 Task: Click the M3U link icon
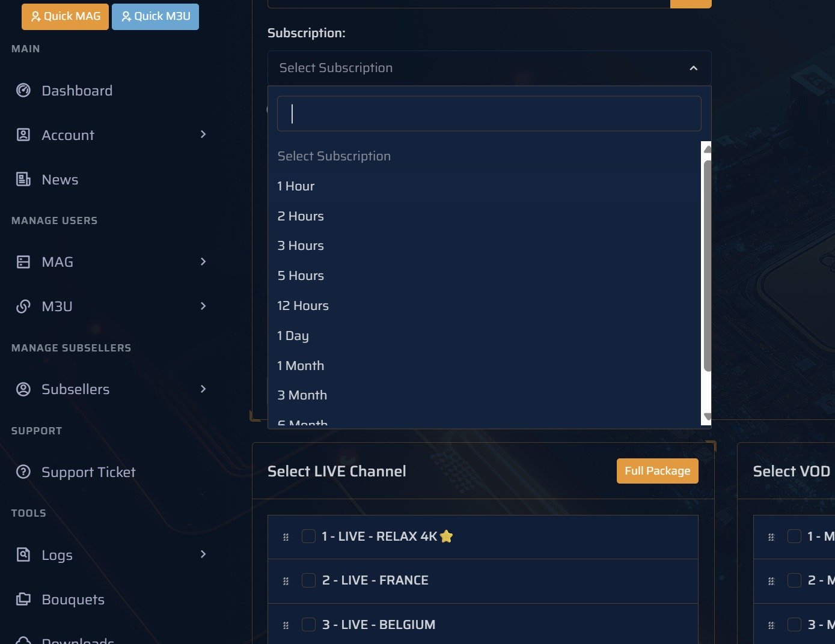click(23, 306)
